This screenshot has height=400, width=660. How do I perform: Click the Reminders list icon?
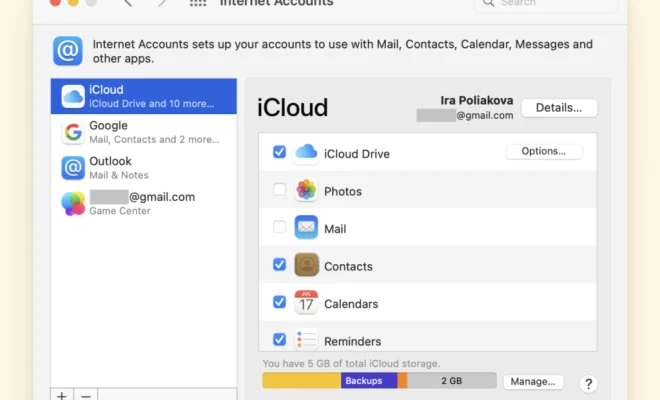point(306,339)
